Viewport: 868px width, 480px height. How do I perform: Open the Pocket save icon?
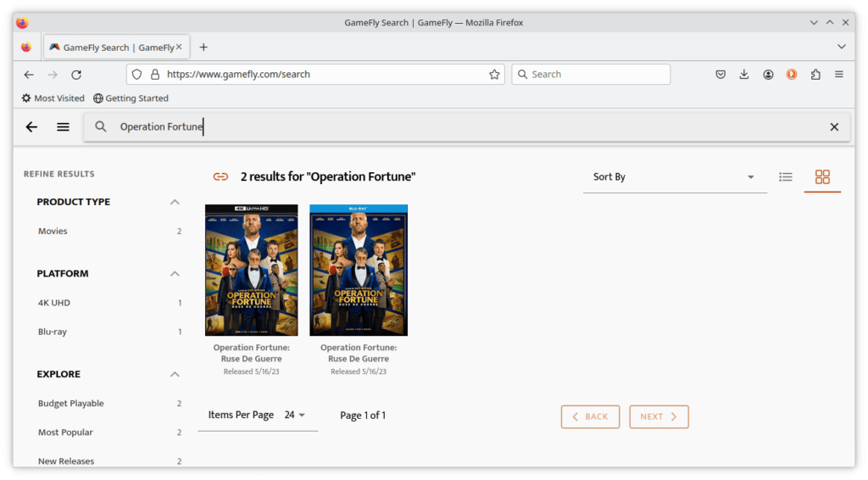[x=721, y=74]
